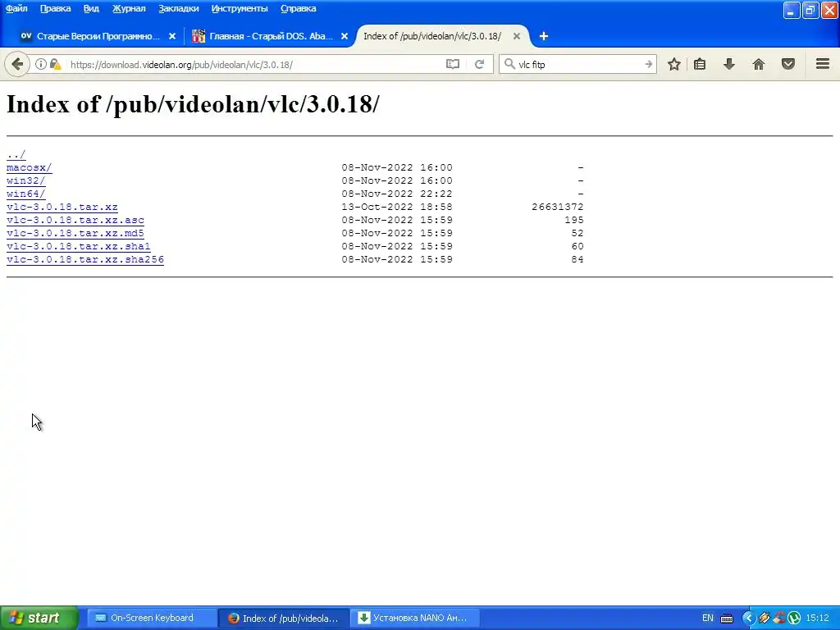Go back with the browser back arrow
The height and width of the screenshot is (630, 840).
tap(17, 64)
